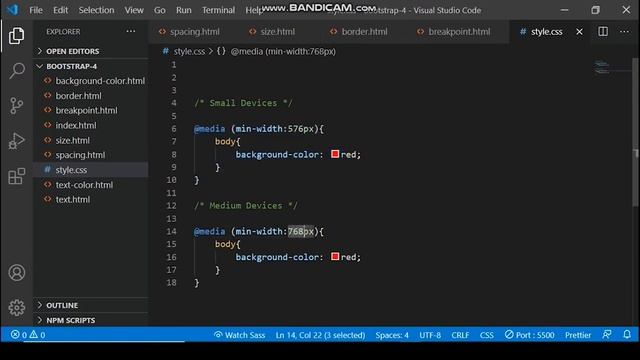This screenshot has height=360, width=640.
Task: Change the UTF-8 encoding
Action: (x=430, y=335)
